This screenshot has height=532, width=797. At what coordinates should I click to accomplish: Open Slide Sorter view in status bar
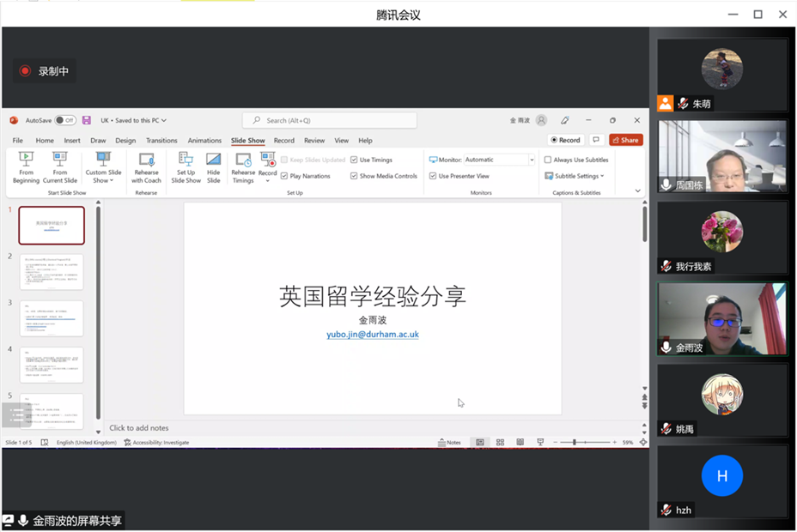(x=500, y=443)
